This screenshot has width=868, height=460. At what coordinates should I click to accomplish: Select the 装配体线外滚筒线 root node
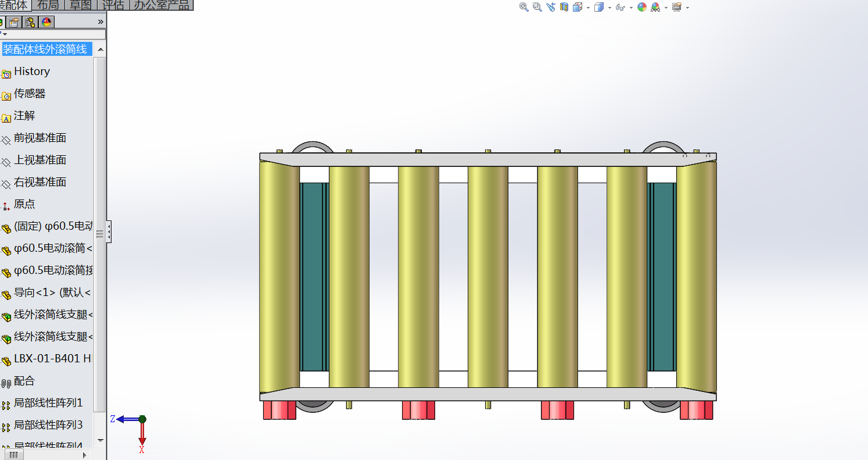tap(46, 49)
